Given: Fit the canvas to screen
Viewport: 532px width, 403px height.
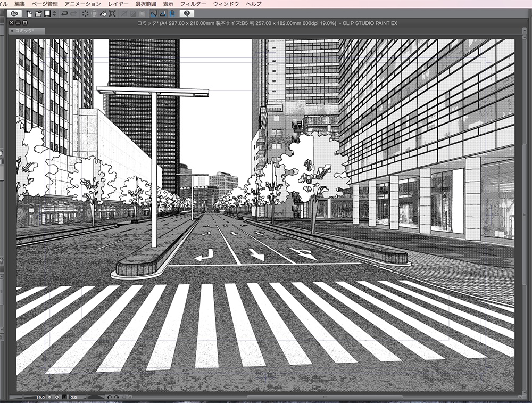Looking at the screenshot, I should 64,397.
